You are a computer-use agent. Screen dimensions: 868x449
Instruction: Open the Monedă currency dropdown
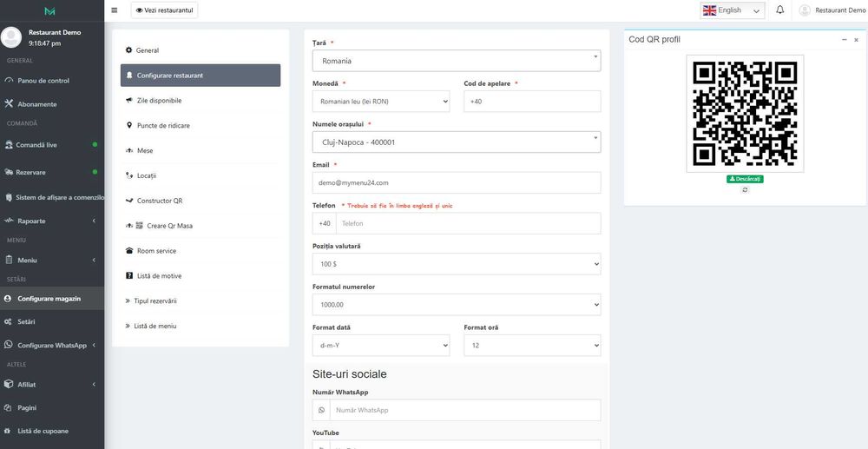[x=380, y=102]
